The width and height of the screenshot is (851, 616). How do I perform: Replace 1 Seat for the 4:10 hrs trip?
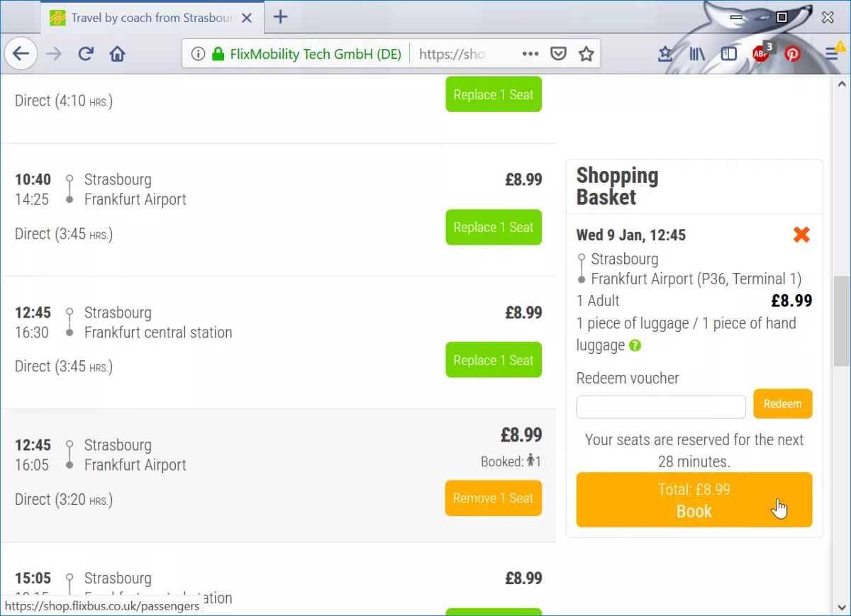click(494, 94)
